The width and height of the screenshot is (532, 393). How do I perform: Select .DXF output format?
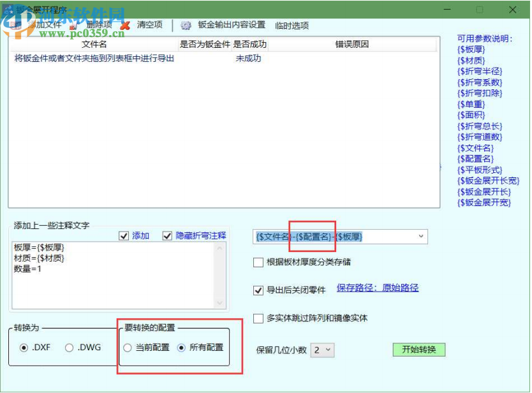24,348
